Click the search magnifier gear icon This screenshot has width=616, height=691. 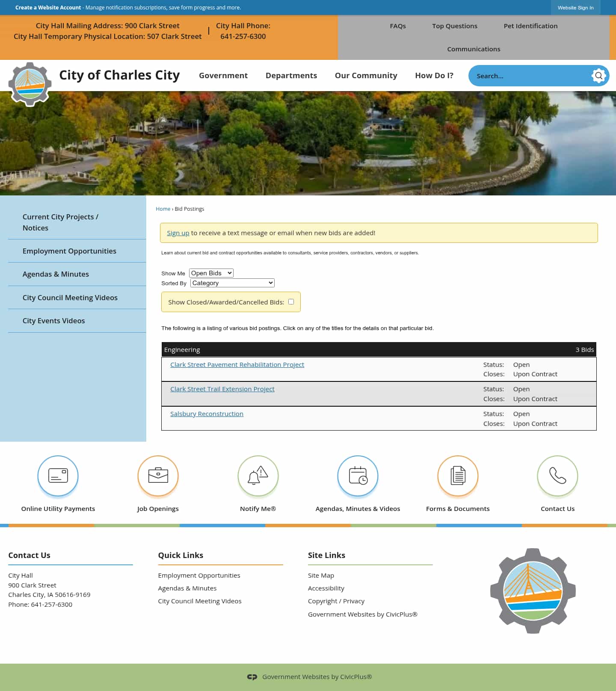[599, 76]
